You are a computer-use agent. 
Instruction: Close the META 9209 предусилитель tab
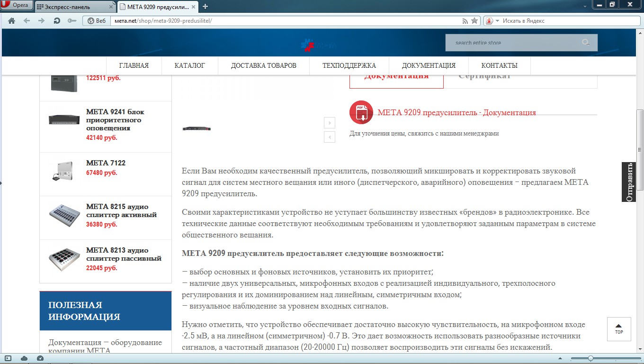pos(194,7)
